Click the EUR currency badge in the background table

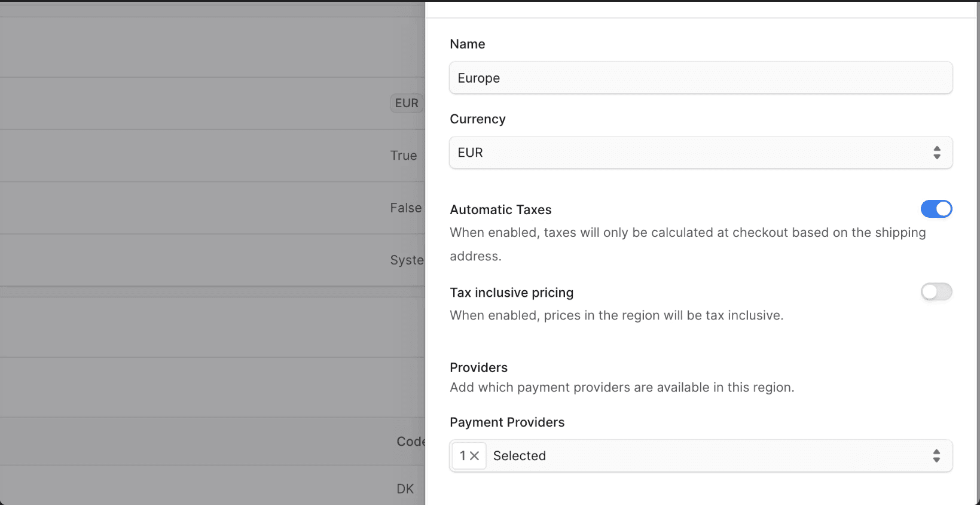tap(407, 103)
